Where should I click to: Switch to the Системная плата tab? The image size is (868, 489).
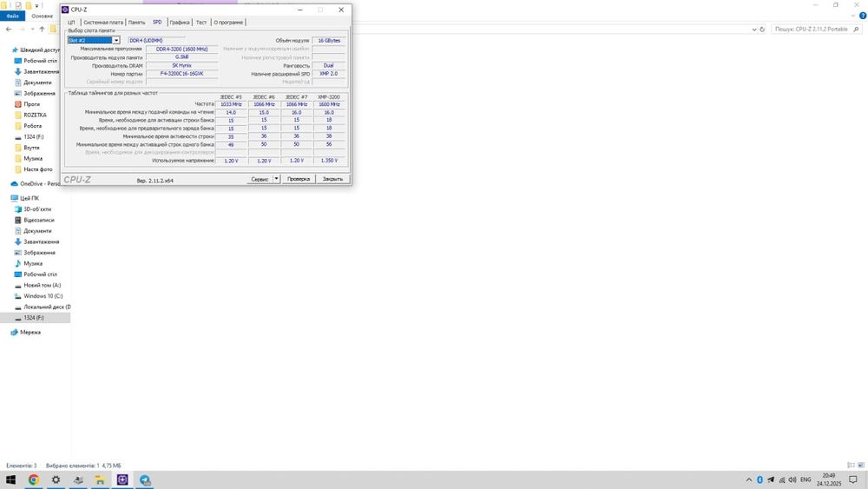coord(103,23)
